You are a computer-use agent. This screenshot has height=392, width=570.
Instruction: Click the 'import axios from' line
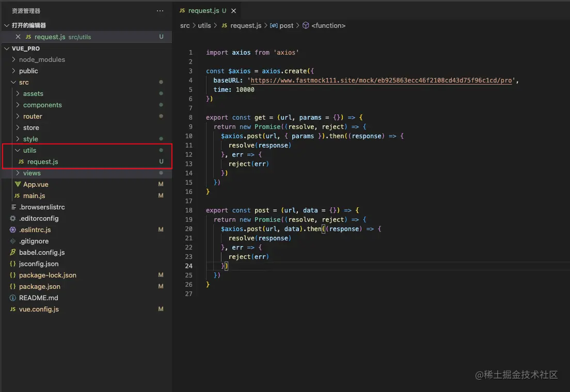click(x=252, y=52)
